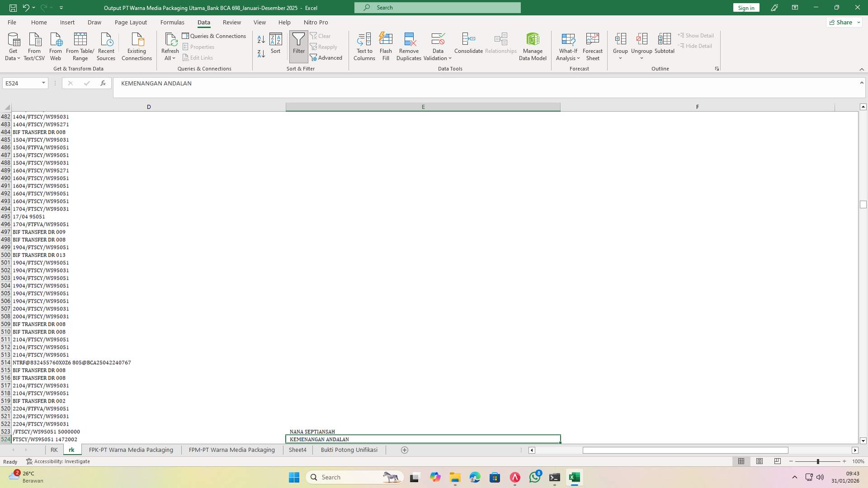The width and height of the screenshot is (868, 488).
Task: Sort A to Z ascending
Action: click(x=261, y=39)
